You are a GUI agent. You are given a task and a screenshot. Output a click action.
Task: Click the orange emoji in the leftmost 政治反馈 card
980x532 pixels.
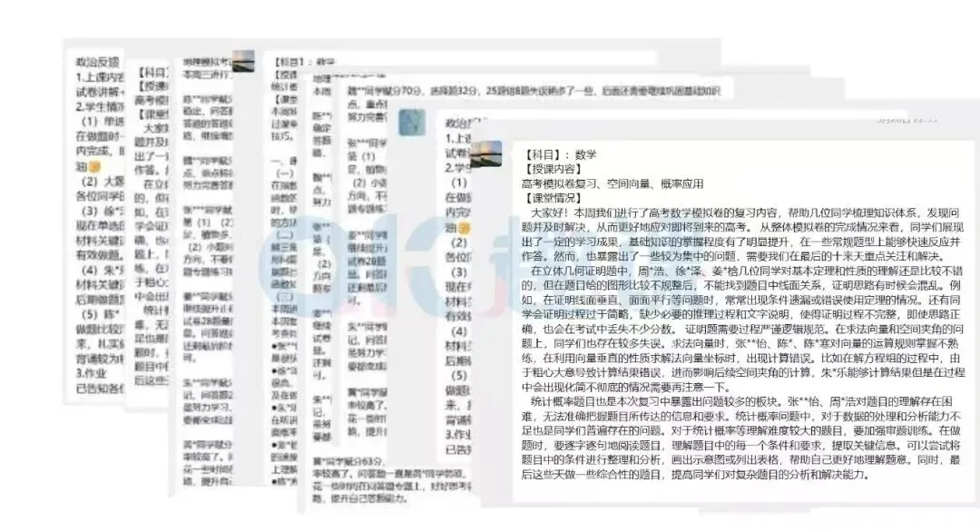coord(94,167)
